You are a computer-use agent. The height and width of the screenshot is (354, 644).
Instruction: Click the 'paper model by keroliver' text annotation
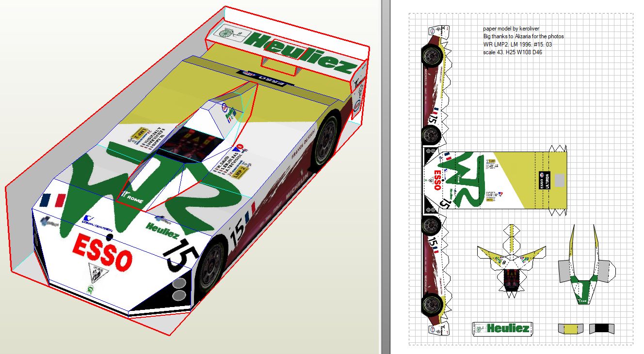click(511, 29)
